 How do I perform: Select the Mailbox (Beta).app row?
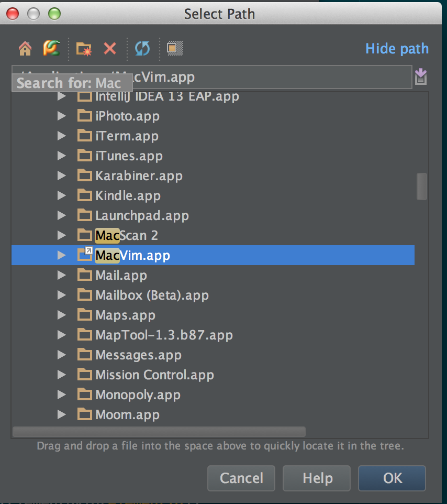[x=213, y=295]
